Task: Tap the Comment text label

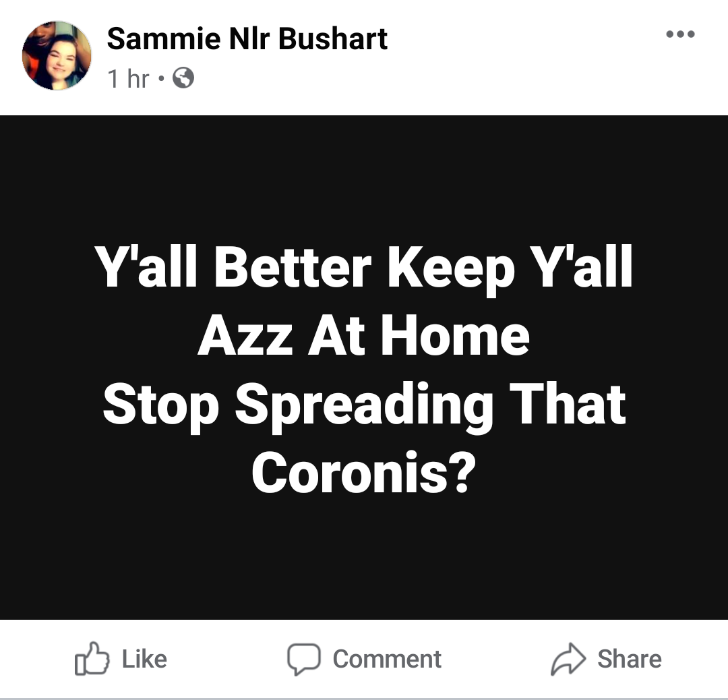Action: (x=387, y=659)
